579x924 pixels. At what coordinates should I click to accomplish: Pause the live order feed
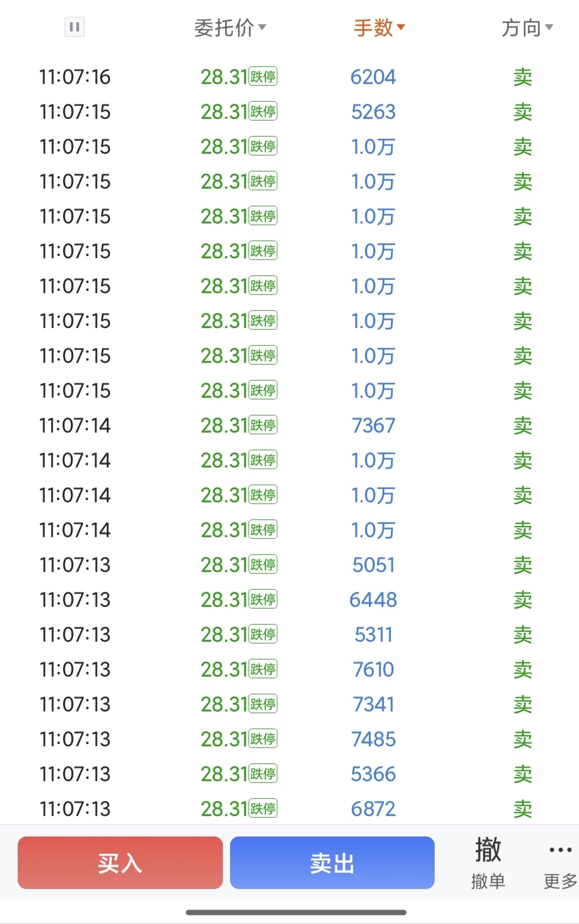[x=75, y=27]
